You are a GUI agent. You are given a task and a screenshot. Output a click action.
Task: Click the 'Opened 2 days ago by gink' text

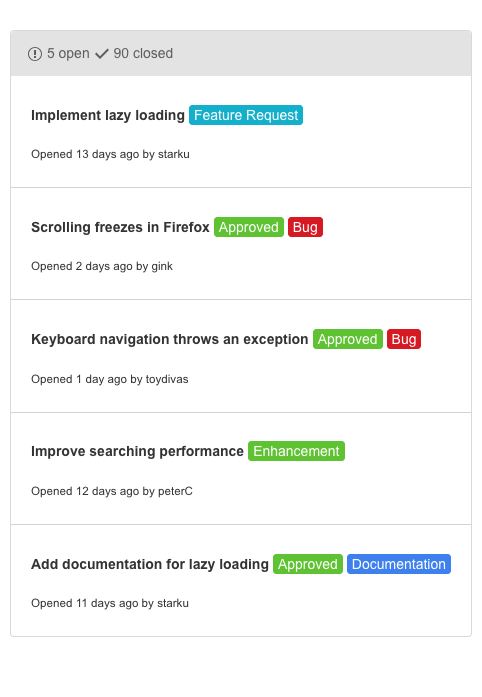coord(102,266)
